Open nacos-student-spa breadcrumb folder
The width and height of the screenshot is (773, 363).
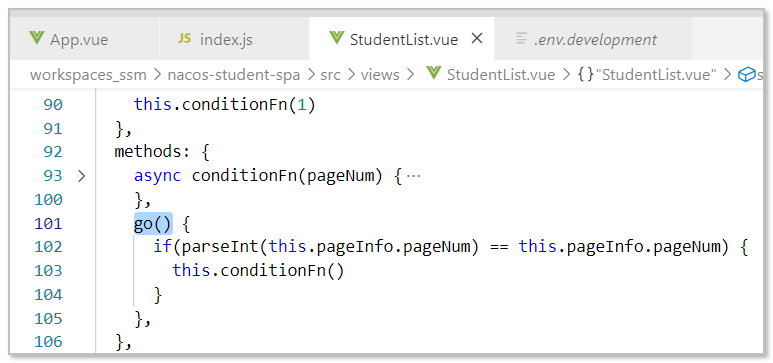[x=234, y=75]
